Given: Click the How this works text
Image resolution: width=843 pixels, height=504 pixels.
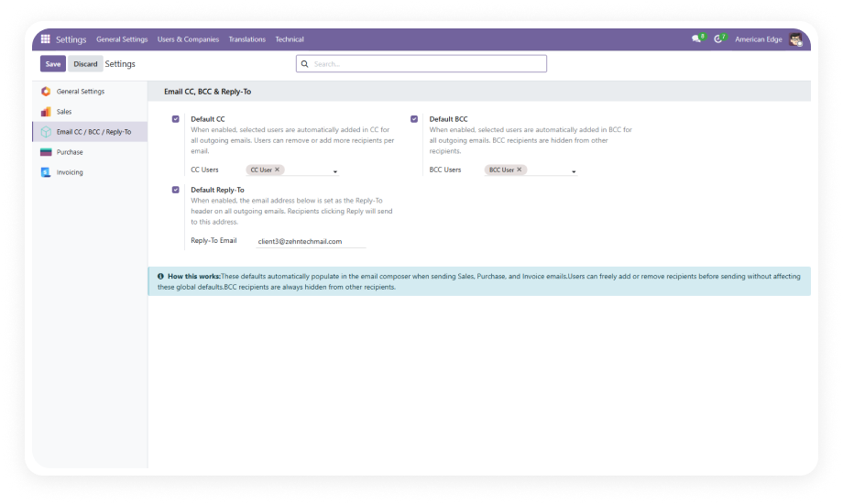Looking at the screenshot, I should pos(194,277).
